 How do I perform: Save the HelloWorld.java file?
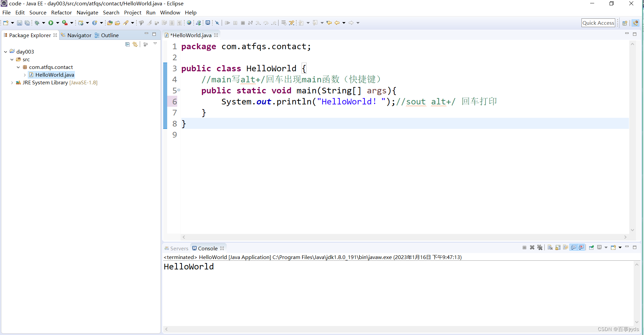click(x=19, y=23)
